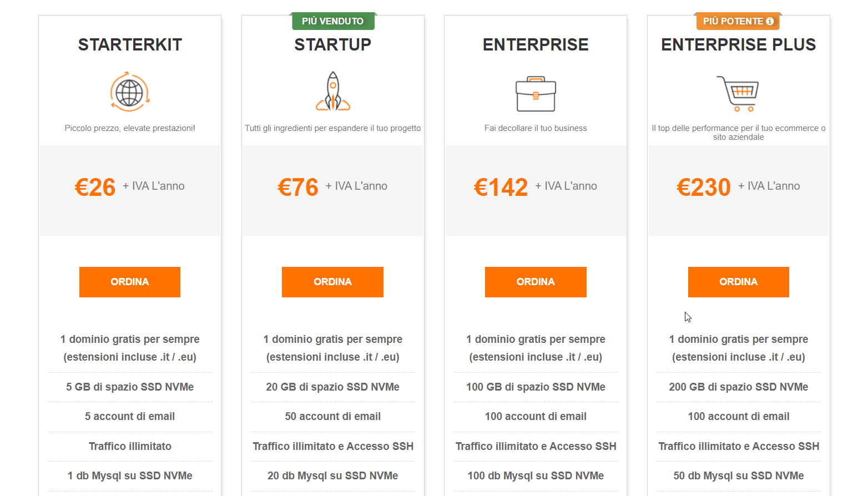Click the €76 Startup price
Image resolution: width=868 pixels, height=496 pixels.
[299, 188]
